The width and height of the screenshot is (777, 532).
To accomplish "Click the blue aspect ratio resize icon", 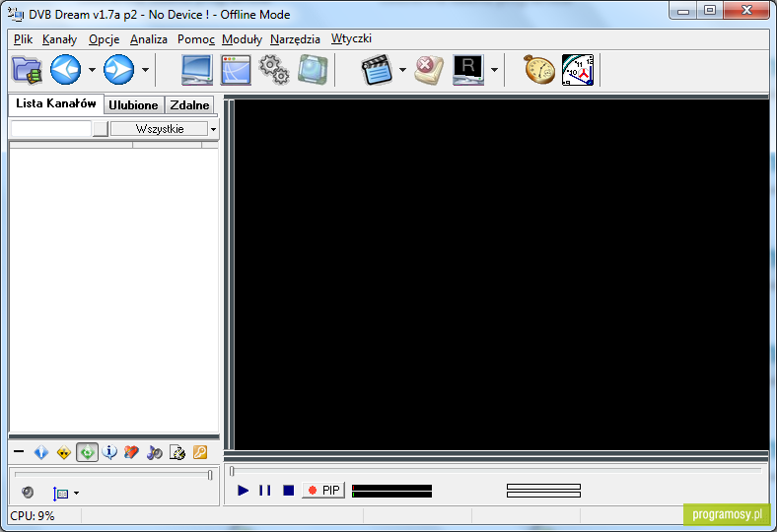I will coord(60,494).
